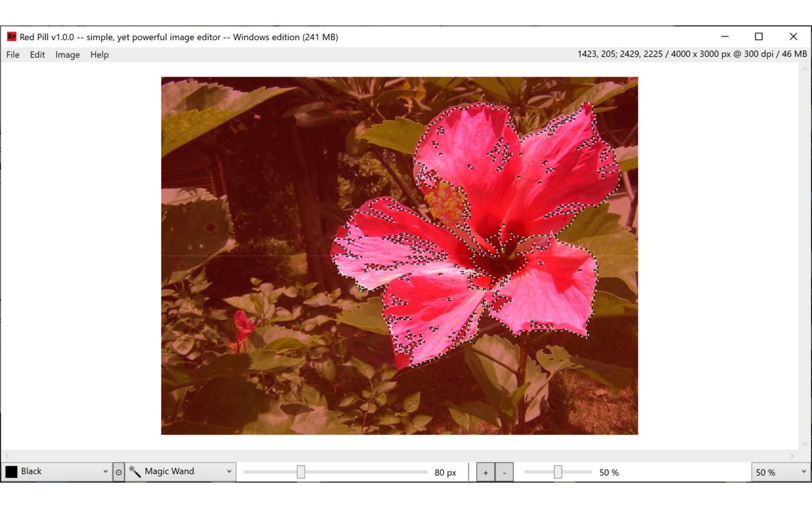Toggle the small circle button beside Black
The height and width of the screenshot is (508, 812).
[118, 472]
